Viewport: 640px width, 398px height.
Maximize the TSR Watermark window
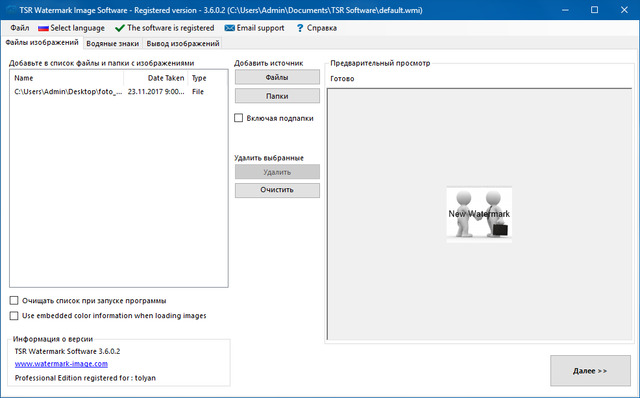click(x=595, y=10)
